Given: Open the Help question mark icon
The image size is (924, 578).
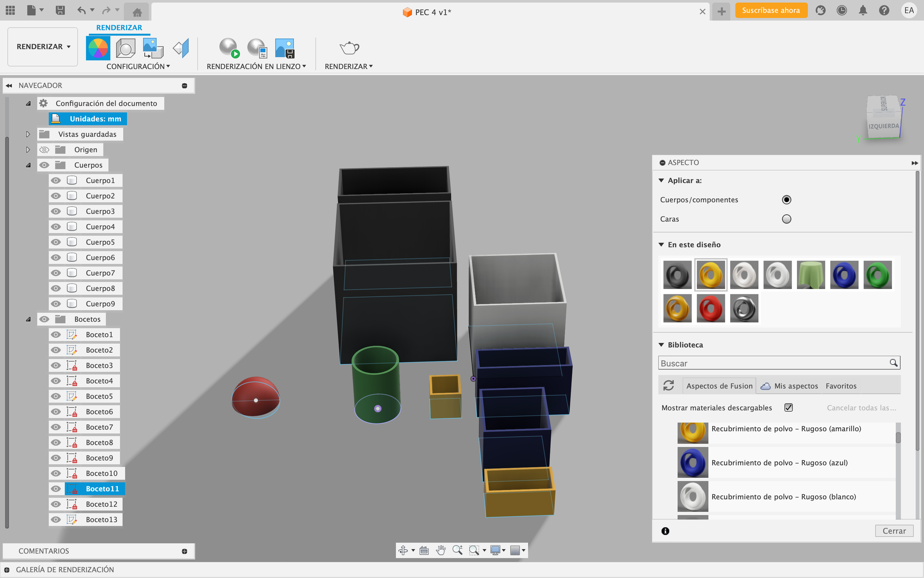Looking at the screenshot, I should [884, 10].
